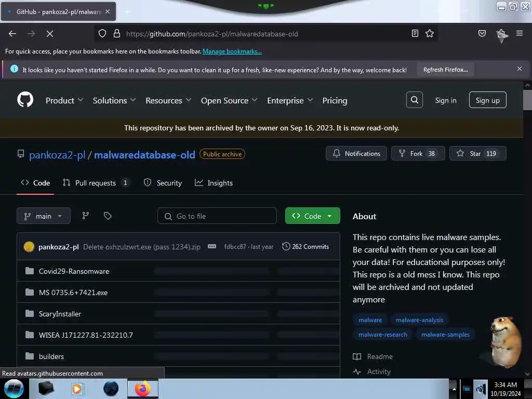Click the GitHub octocat logo
Image resolution: width=532 pixels, height=399 pixels.
[25, 100]
